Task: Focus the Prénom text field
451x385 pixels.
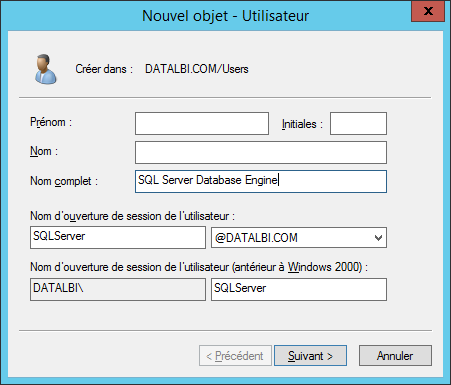Action: pos(202,124)
